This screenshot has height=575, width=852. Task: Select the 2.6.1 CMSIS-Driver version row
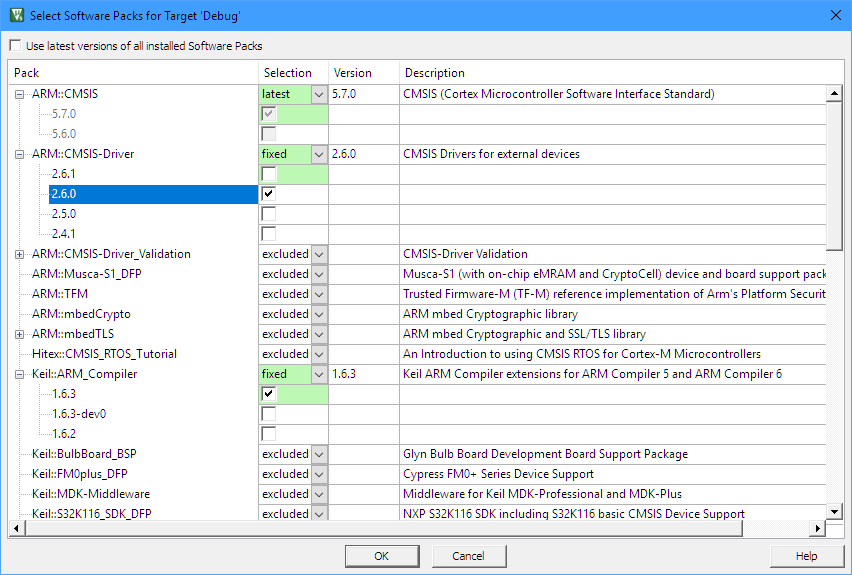click(x=64, y=174)
